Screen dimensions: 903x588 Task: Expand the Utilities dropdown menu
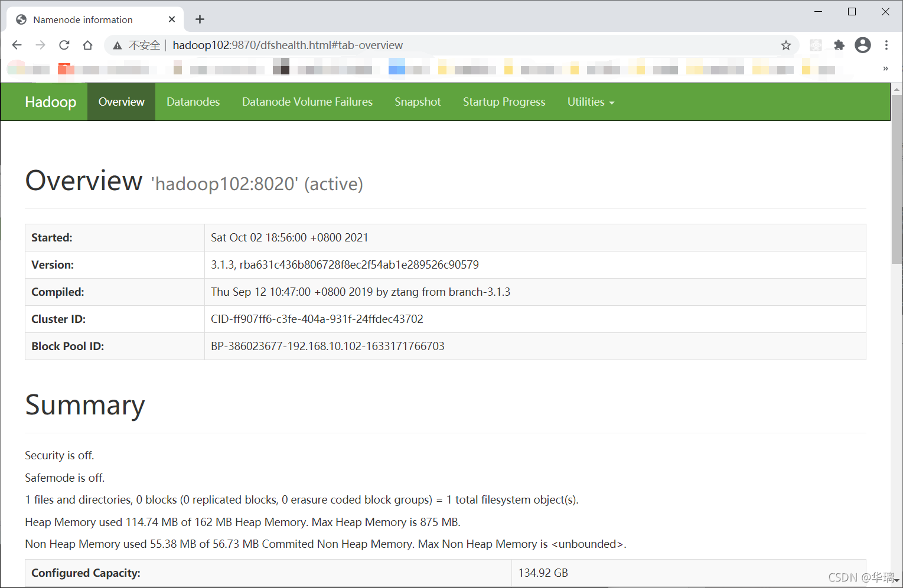591,102
